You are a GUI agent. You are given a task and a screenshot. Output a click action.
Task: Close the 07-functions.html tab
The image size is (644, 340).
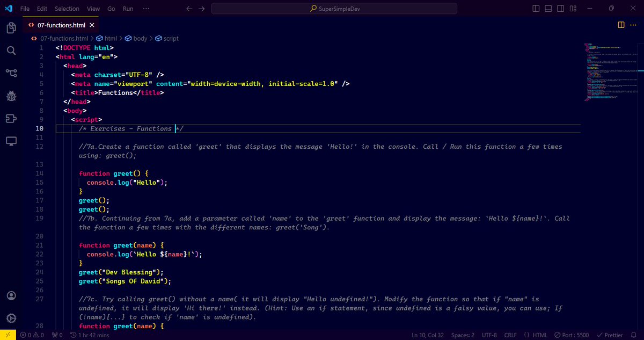pyautogui.click(x=92, y=25)
